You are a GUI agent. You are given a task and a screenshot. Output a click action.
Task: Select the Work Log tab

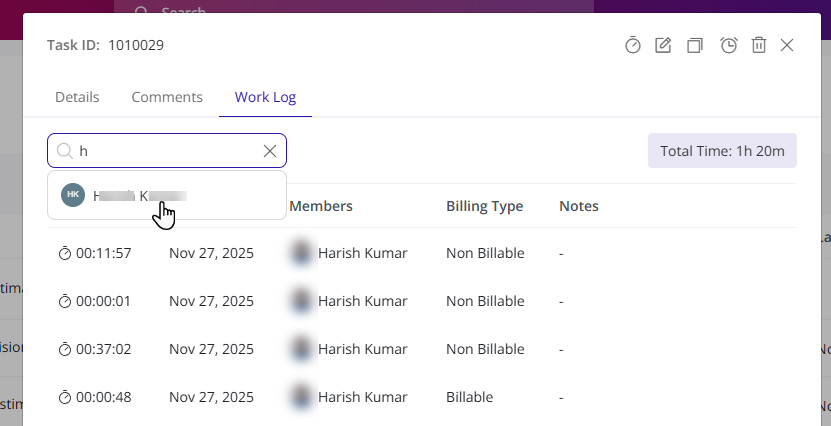265,97
